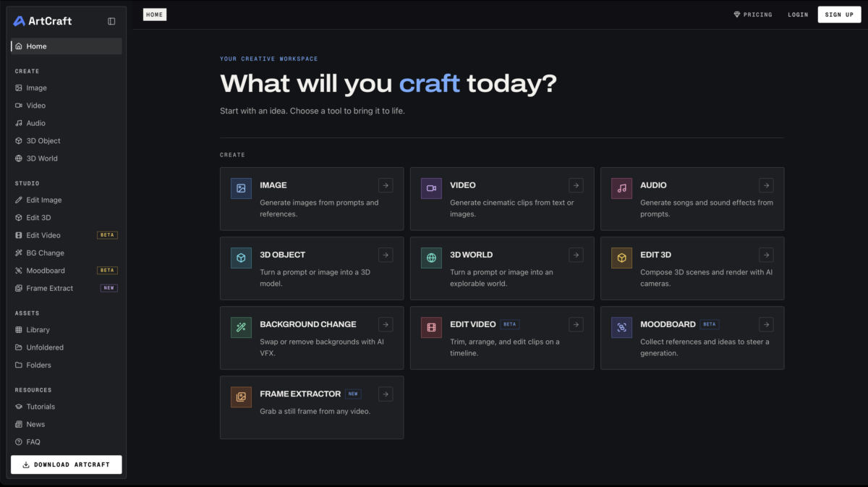Click the 3D WORLD card globe icon
868x487 pixels.
[x=432, y=258]
